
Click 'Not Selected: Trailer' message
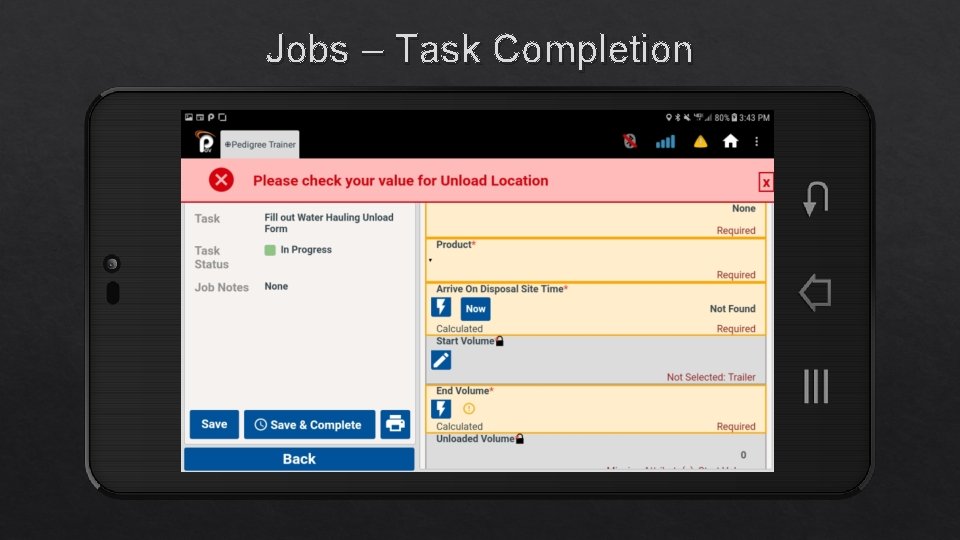(x=711, y=377)
